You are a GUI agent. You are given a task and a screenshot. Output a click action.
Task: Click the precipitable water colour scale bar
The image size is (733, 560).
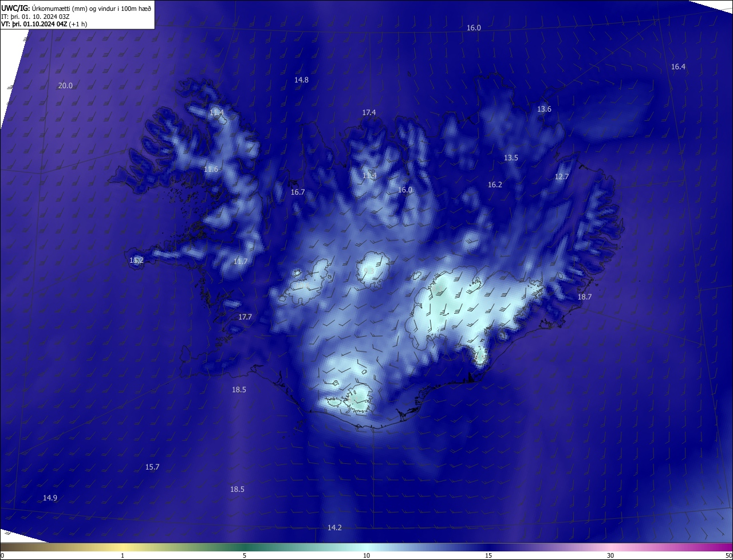coord(366,547)
